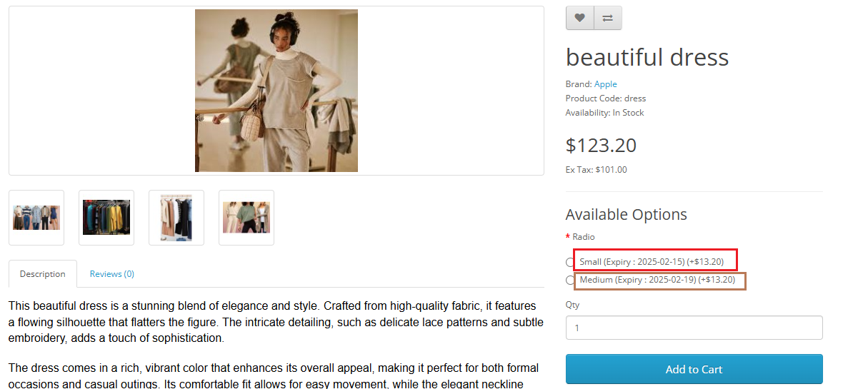868x389 pixels.
Task: Click the $123.20 price text
Action: (x=601, y=146)
